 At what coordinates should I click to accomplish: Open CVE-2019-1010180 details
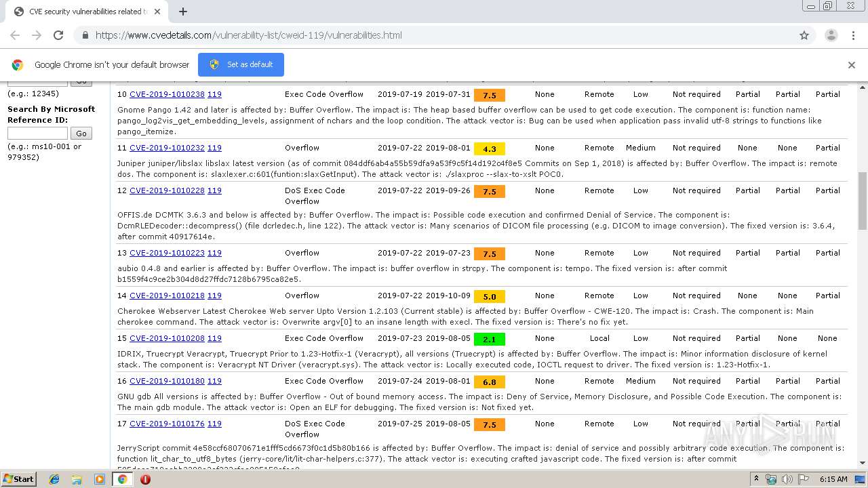pos(167,381)
